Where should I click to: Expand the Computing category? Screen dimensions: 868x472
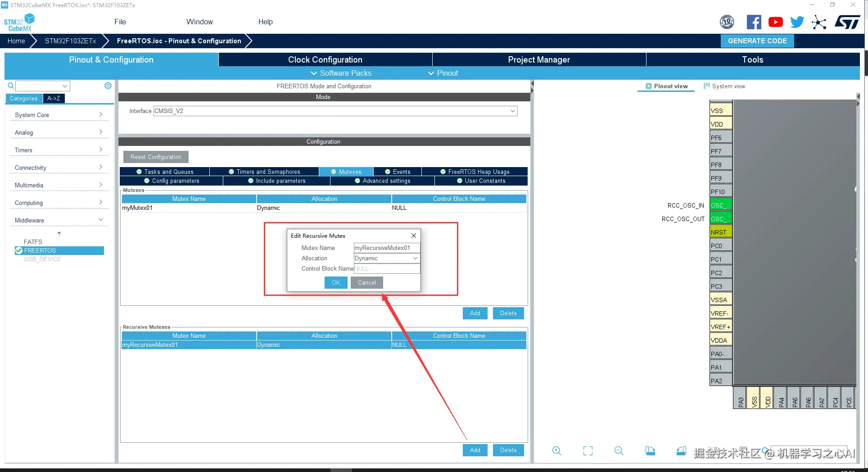[59, 203]
